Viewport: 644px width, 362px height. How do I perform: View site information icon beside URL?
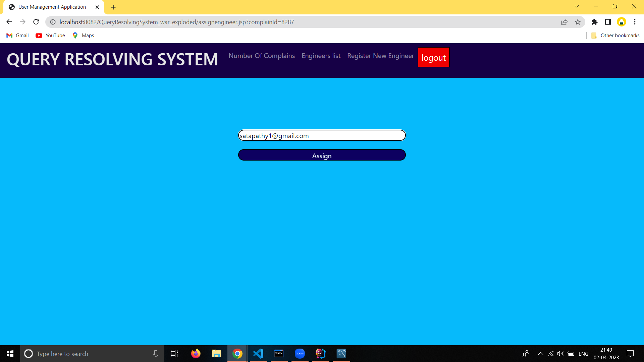point(53,22)
